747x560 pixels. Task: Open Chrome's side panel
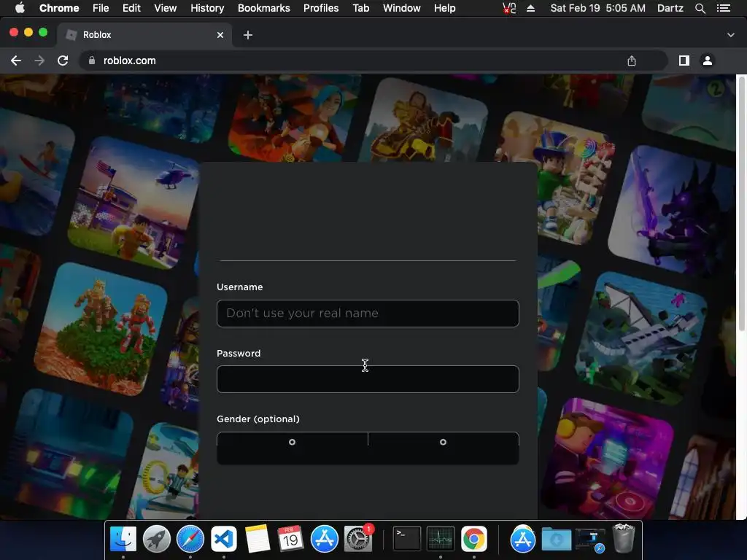point(684,61)
